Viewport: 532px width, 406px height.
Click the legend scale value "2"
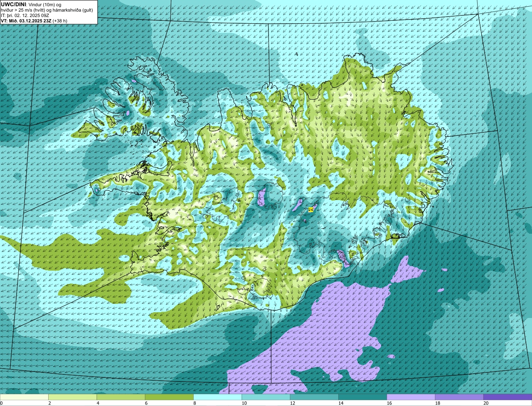49,403
